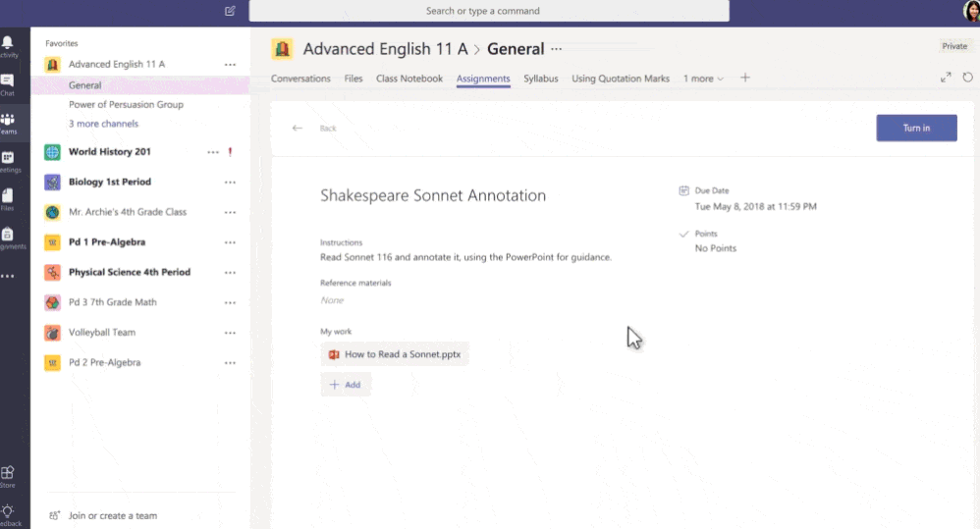Switch to the Conversations tab

[x=300, y=79]
